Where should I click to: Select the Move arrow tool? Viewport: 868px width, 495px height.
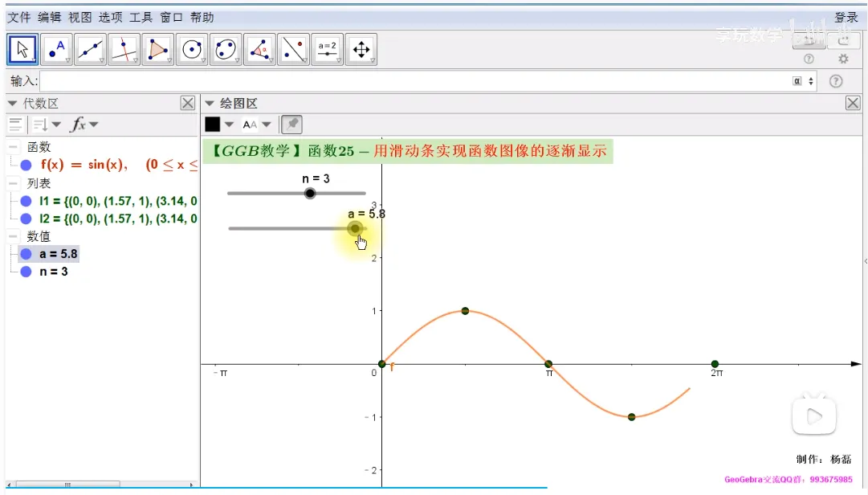point(22,50)
